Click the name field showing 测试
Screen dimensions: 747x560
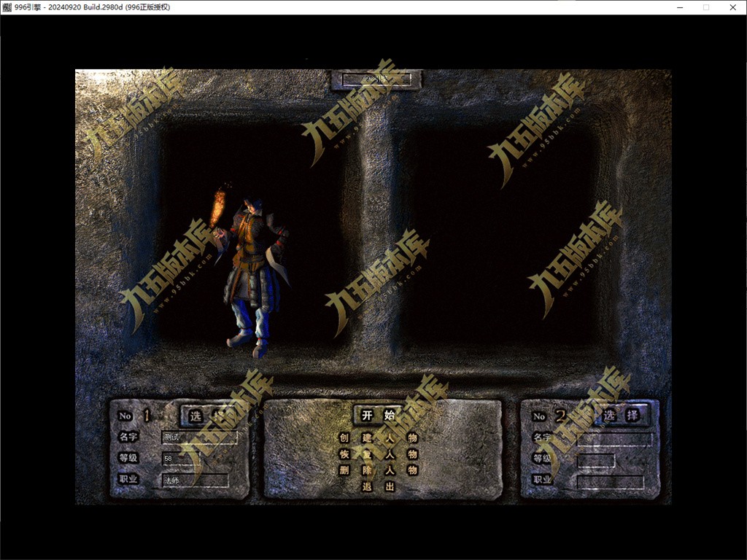coord(199,437)
